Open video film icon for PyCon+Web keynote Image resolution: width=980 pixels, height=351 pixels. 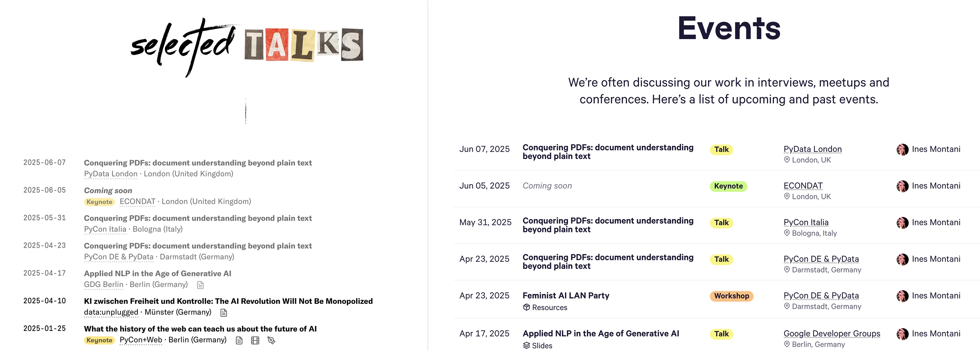[255, 340]
